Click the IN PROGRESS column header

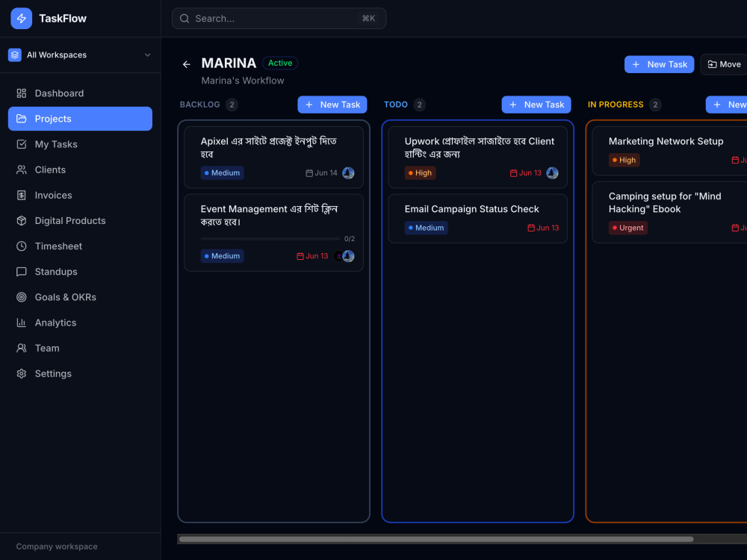pyautogui.click(x=615, y=105)
